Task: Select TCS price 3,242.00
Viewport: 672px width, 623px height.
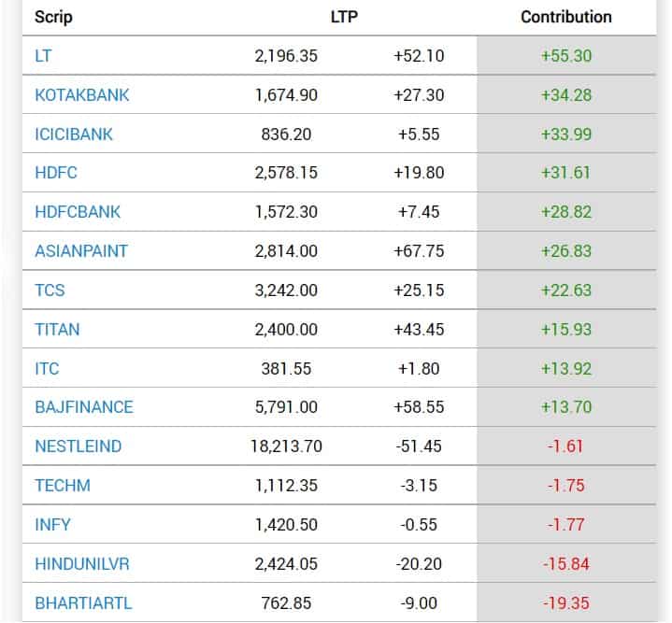Action: pos(286,290)
